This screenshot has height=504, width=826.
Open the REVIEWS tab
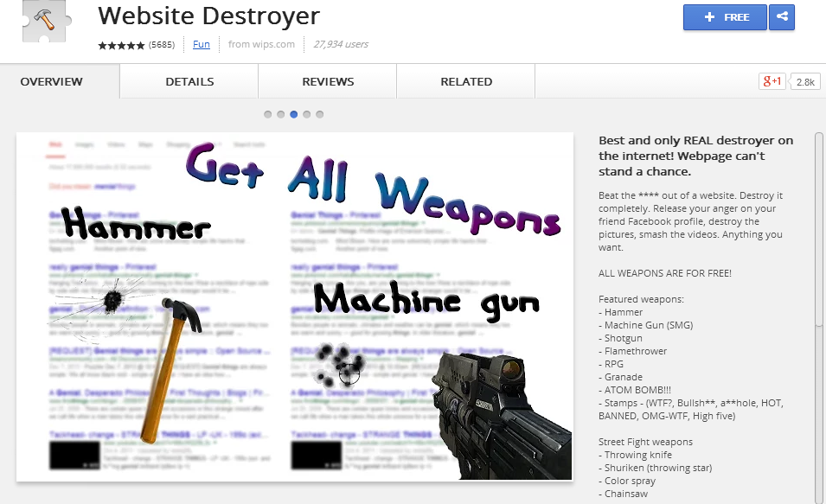point(328,81)
